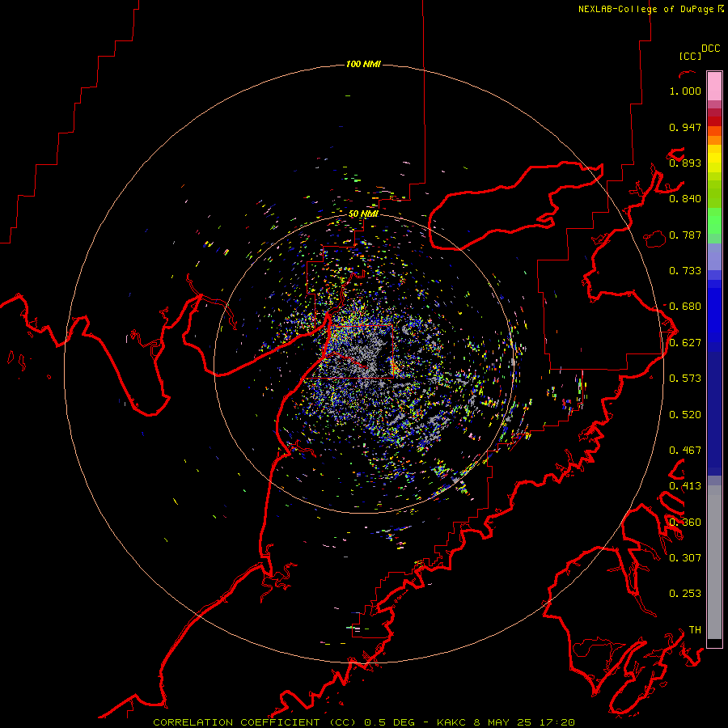Click the gray lower color bar segment
Viewport: 728px width, 728px height.
pos(714,562)
